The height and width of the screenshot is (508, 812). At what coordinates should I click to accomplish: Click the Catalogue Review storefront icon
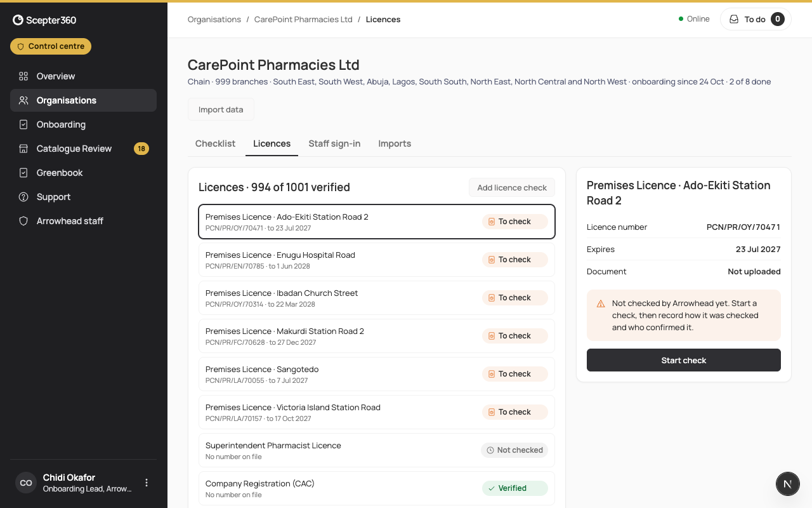(x=23, y=149)
